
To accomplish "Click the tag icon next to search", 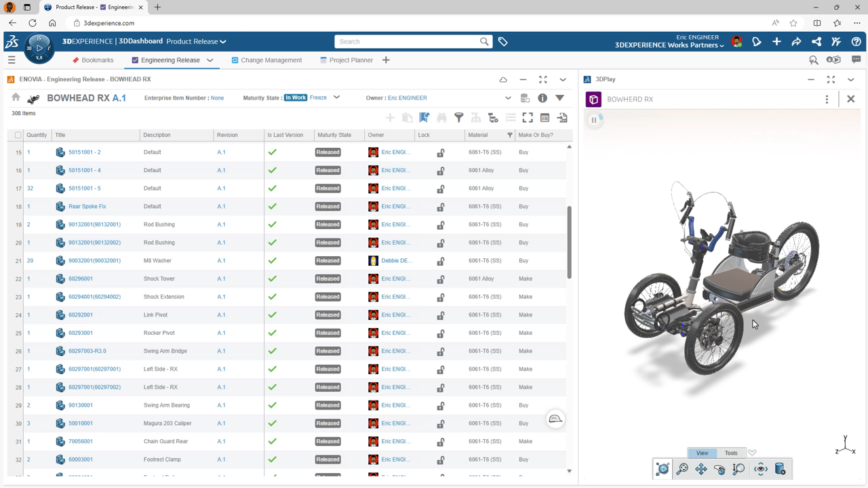I will (x=503, y=41).
